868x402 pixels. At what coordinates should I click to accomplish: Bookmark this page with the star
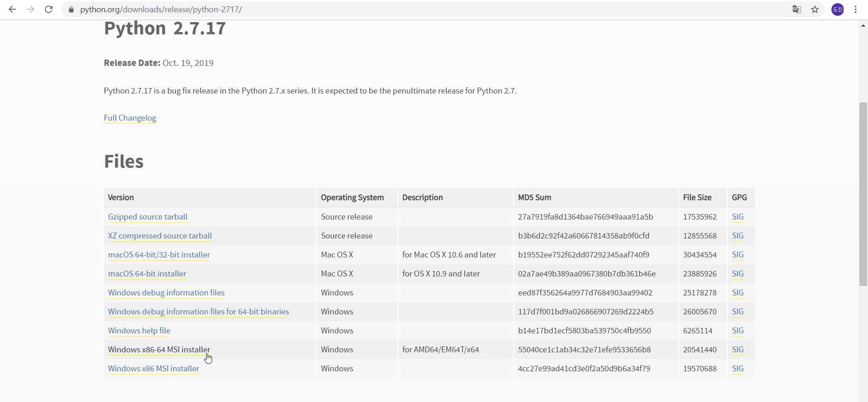[815, 9]
